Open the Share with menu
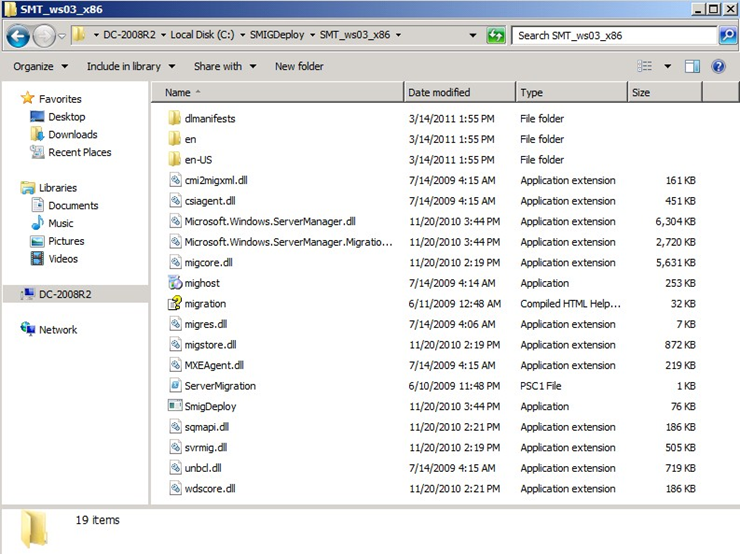The width and height of the screenshot is (740, 554). tap(225, 67)
